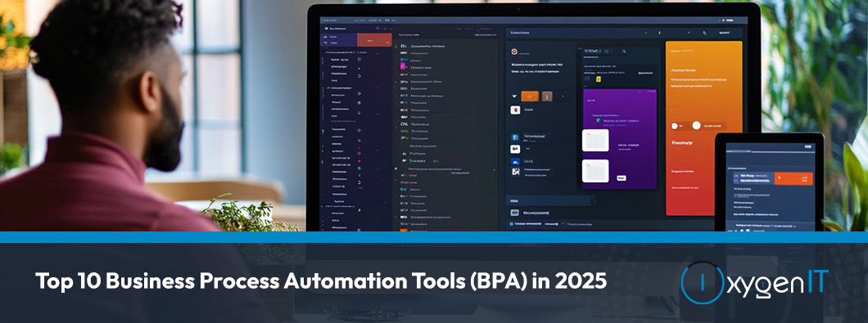Click the red circular icon atop the monitor's middle panel
The height and width of the screenshot is (323, 868).
tap(514, 52)
